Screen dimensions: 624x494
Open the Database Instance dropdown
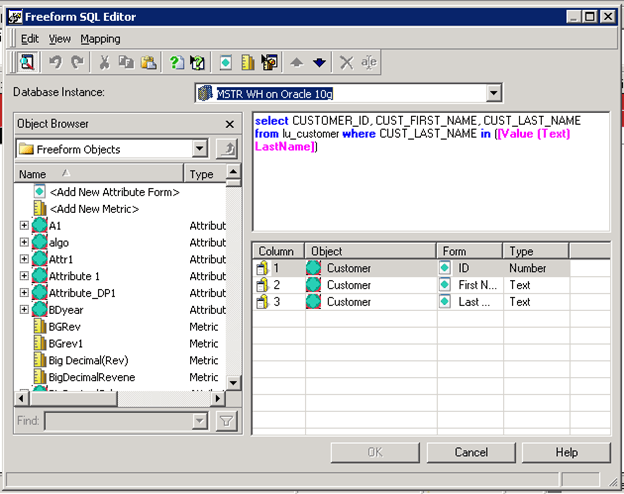(x=494, y=93)
